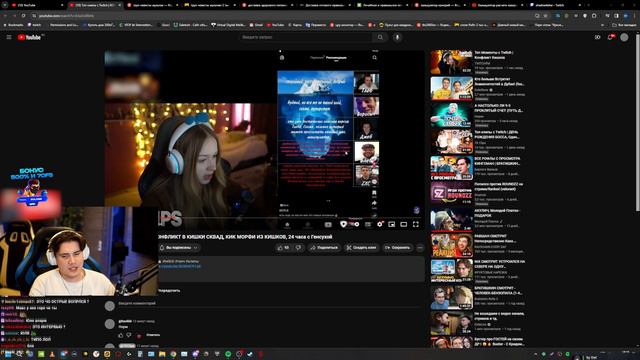This screenshot has width=640, height=360.
Task: Start voice search with microphone icon
Action: [x=397, y=37]
